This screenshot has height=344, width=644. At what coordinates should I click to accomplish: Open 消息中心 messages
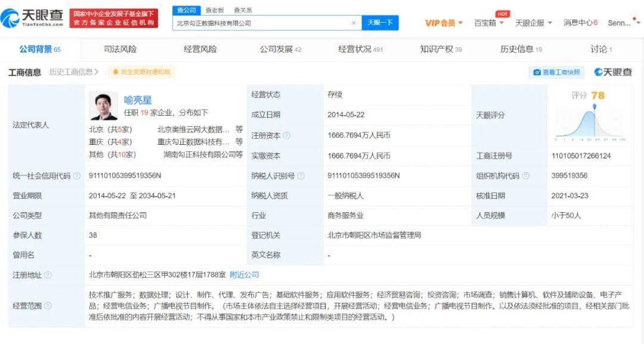[580, 23]
